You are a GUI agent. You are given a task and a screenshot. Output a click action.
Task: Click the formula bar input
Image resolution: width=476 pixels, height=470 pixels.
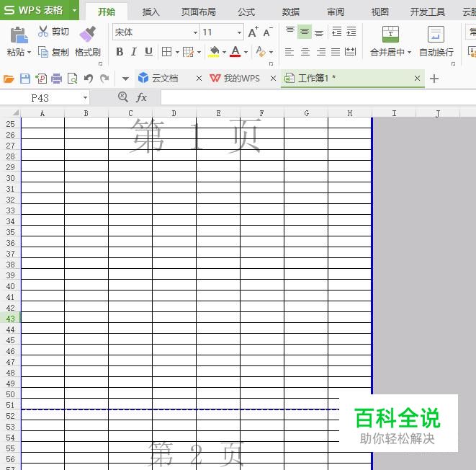click(x=318, y=98)
